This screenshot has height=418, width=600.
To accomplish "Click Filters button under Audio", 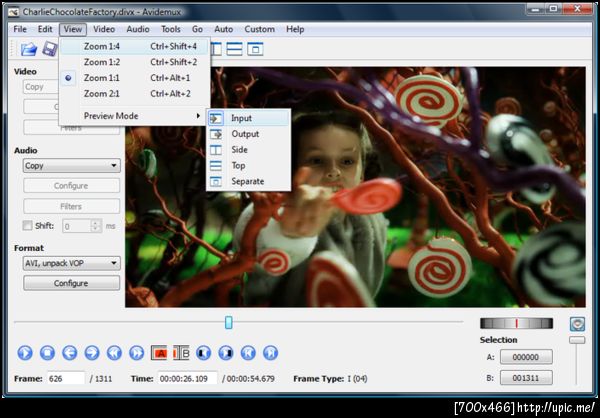I will point(72,206).
